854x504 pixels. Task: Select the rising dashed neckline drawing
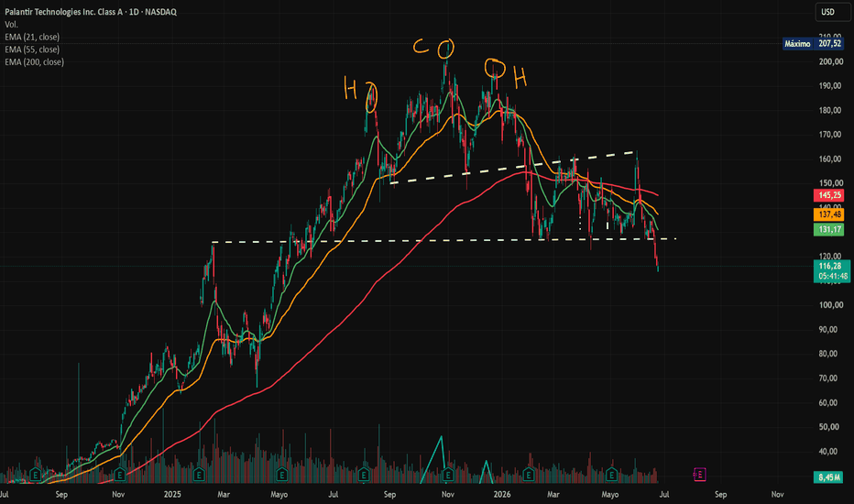(512, 168)
